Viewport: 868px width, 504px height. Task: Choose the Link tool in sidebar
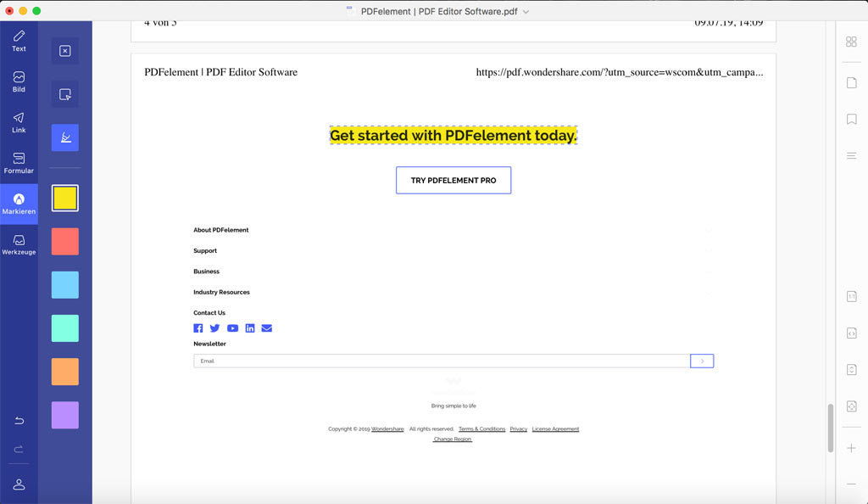point(19,122)
